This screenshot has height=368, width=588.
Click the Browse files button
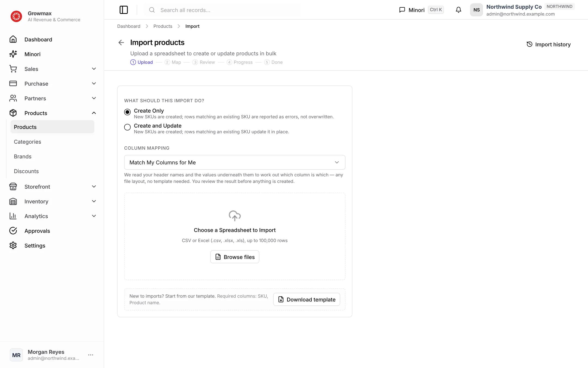(235, 257)
